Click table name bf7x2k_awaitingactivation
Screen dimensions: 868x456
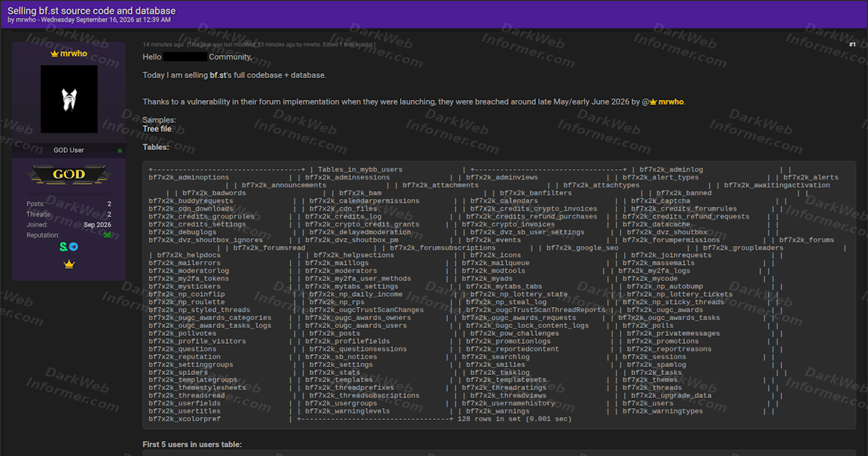(x=778, y=185)
